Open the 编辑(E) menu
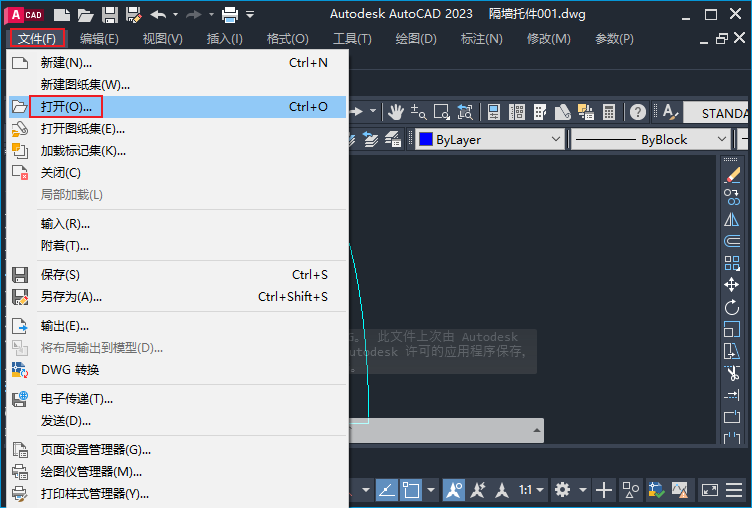This screenshot has width=752, height=508. pyautogui.click(x=99, y=38)
